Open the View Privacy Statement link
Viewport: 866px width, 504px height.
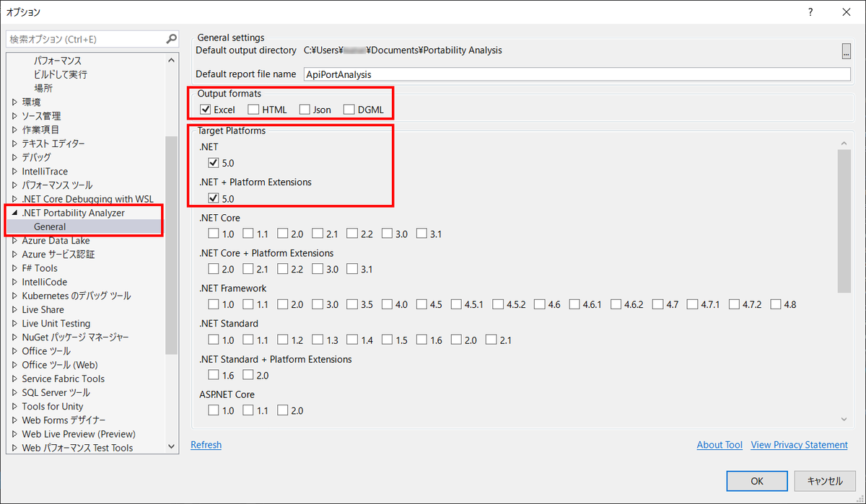tap(799, 445)
